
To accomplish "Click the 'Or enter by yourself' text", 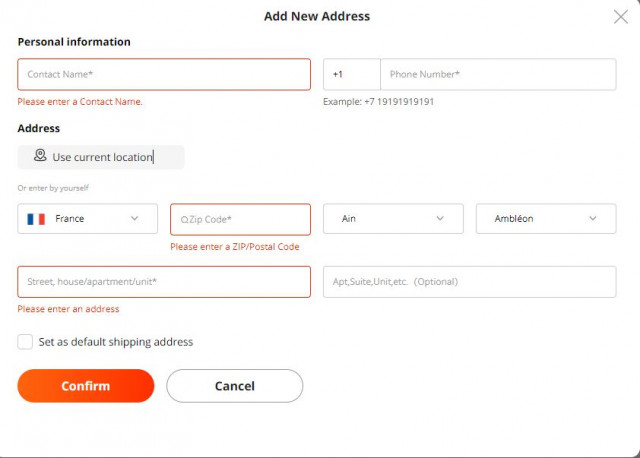I will click(53, 188).
